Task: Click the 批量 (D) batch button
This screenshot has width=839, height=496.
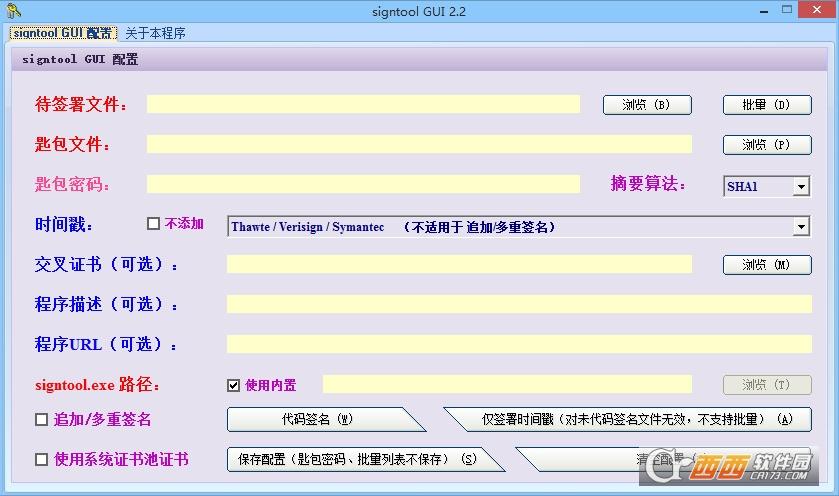Action: (x=767, y=105)
